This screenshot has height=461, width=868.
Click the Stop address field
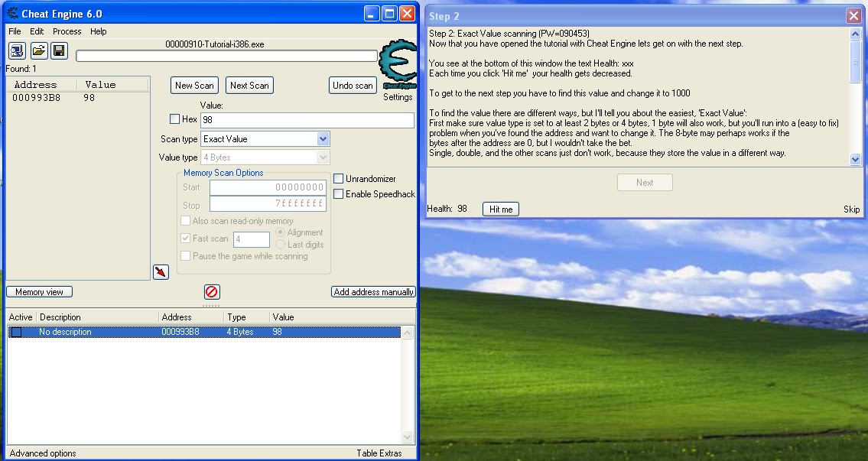click(x=268, y=203)
